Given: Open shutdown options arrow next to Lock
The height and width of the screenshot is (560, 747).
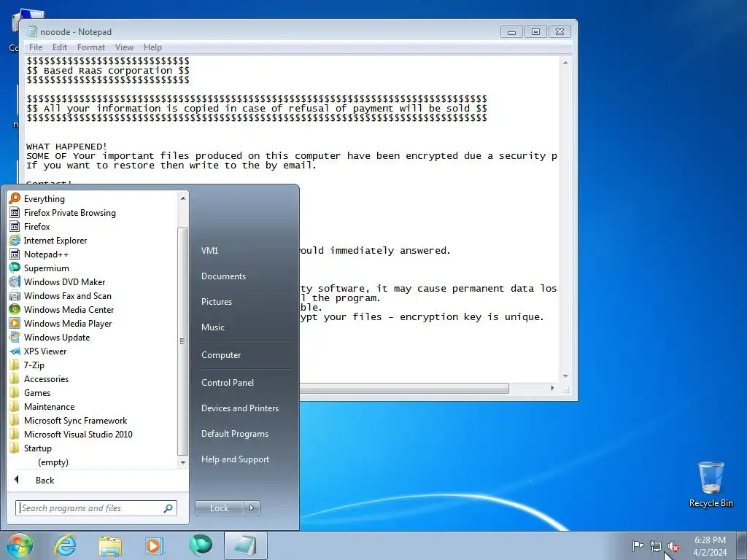Looking at the screenshot, I should (252, 508).
